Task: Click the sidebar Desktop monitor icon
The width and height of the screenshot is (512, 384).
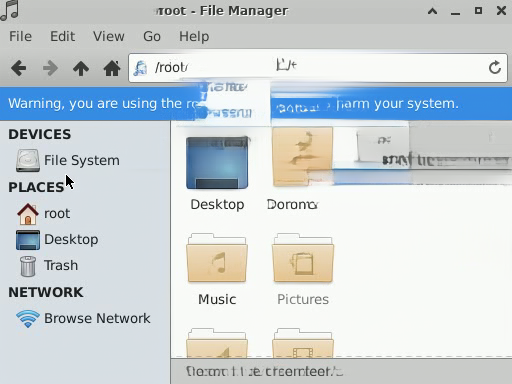Action: (28, 240)
